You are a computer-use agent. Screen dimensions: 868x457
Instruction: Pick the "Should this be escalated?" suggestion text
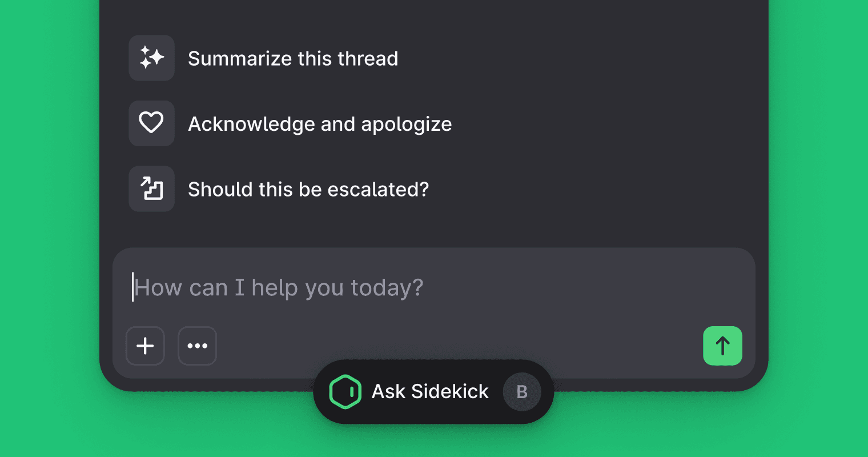(x=308, y=189)
